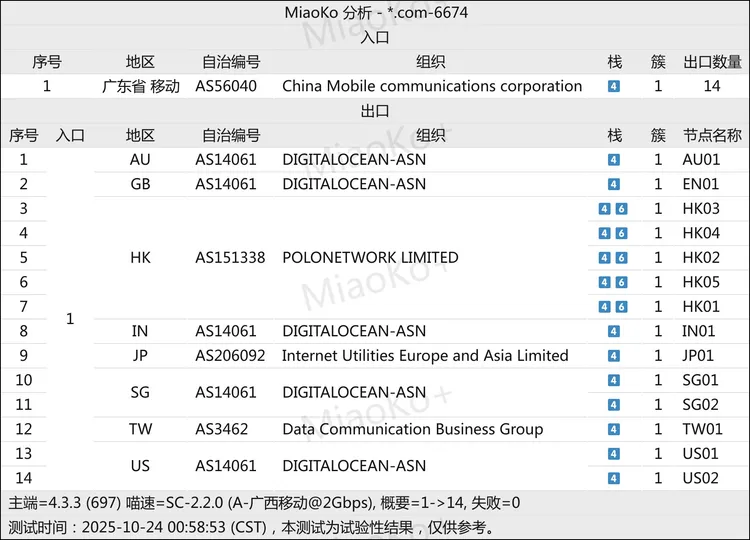
Task: Select the Internet Utilities Europe and Asia Limited cell
Action: [x=425, y=355]
